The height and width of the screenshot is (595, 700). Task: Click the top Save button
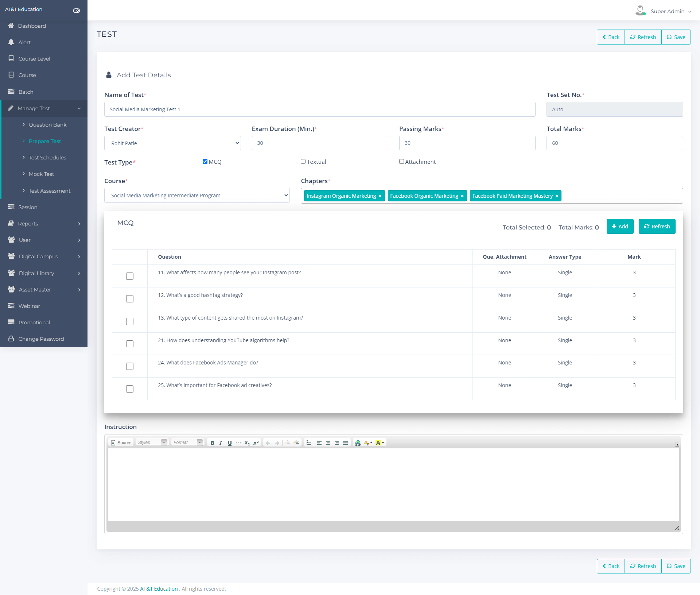click(x=676, y=37)
